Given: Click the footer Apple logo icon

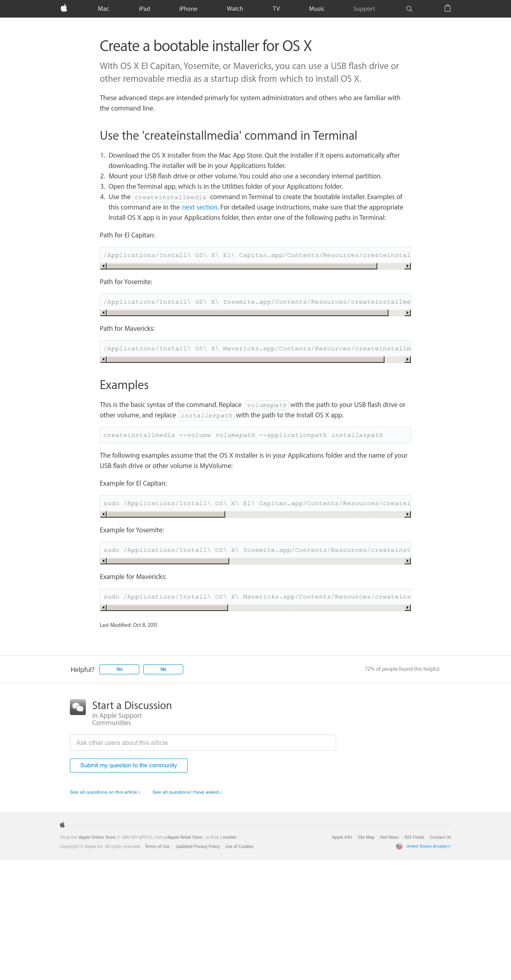Looking at the screenshot, I should pos(62,825).
